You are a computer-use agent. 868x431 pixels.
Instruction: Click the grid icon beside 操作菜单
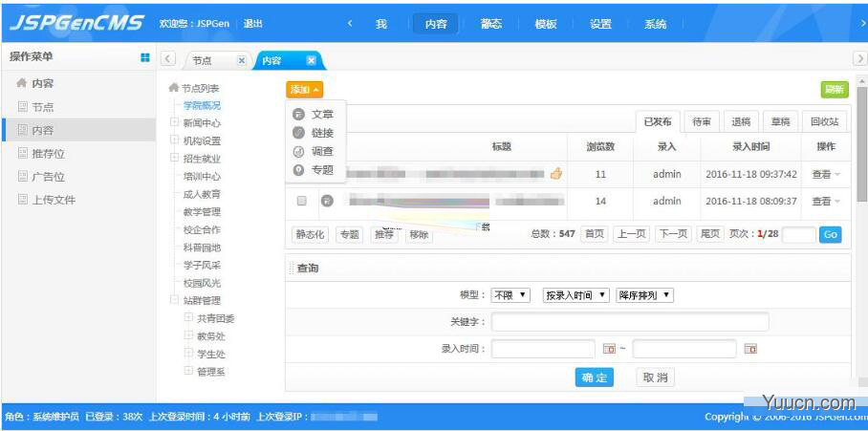point(145,57)
